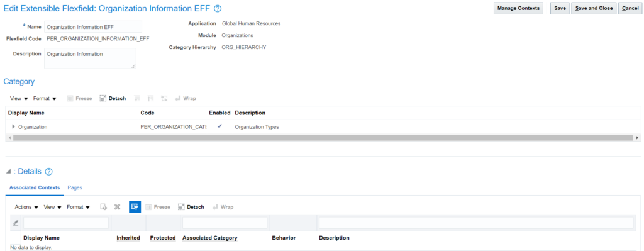Click Enabled column header in Category table

pyautogui.click(x=219, y=113)
